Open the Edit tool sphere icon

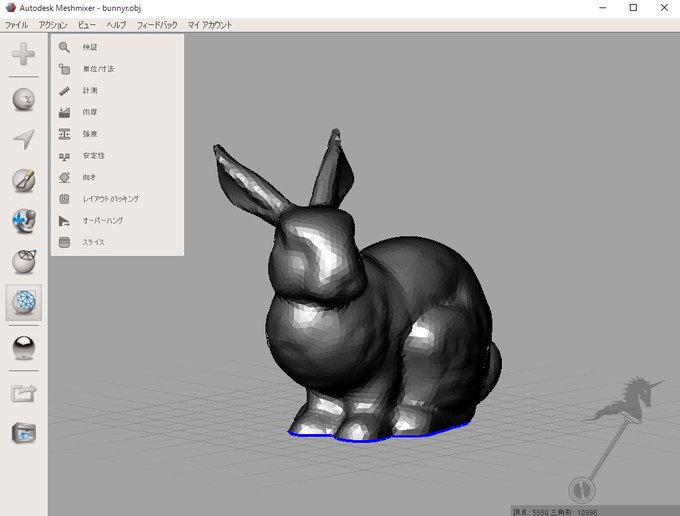(23, 261)
